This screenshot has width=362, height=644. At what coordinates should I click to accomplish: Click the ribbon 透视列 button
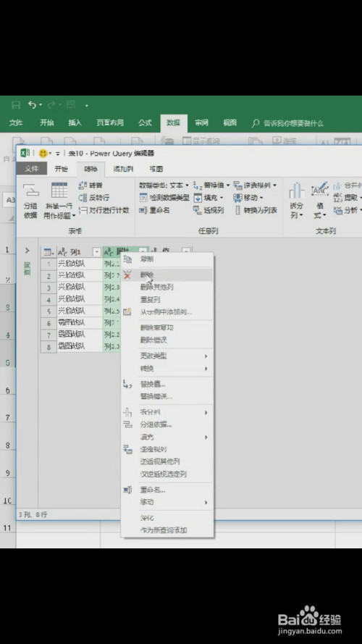pyautogui.click(x=209, y=210)
